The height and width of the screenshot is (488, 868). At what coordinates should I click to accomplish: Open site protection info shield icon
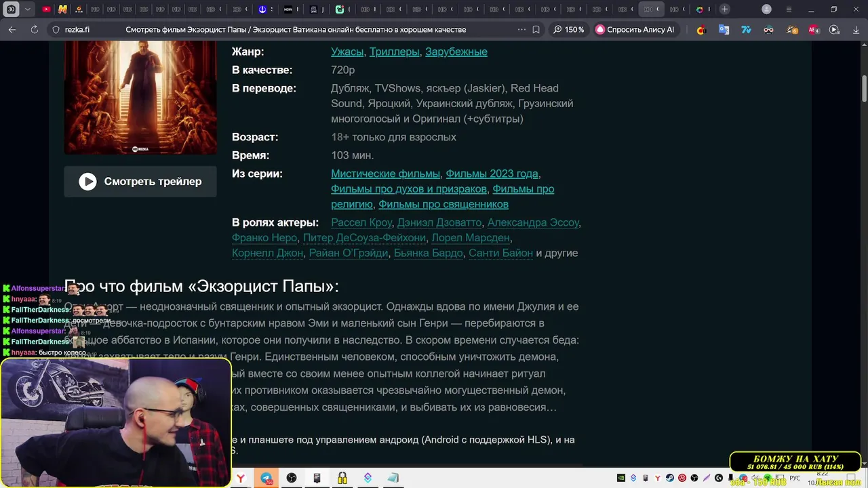coord(56,30)
